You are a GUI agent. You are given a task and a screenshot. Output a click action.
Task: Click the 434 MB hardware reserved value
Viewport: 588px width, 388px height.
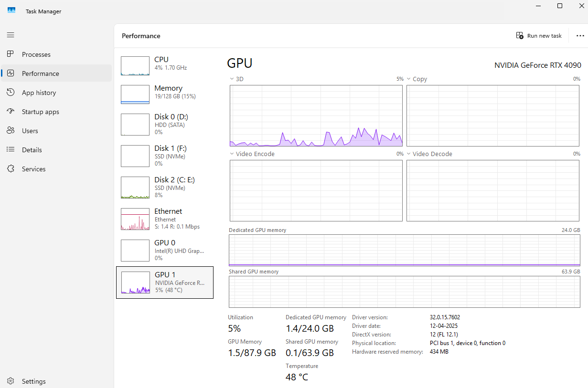tap(439, 352)
